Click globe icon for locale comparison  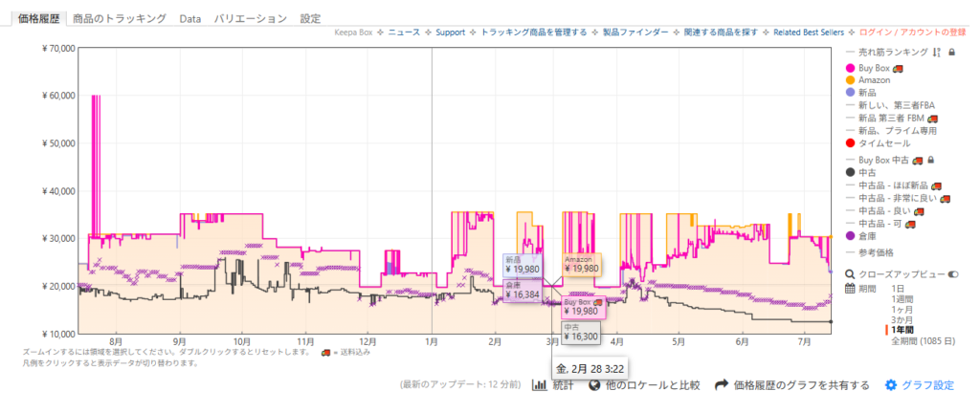[x=594, y=385]
